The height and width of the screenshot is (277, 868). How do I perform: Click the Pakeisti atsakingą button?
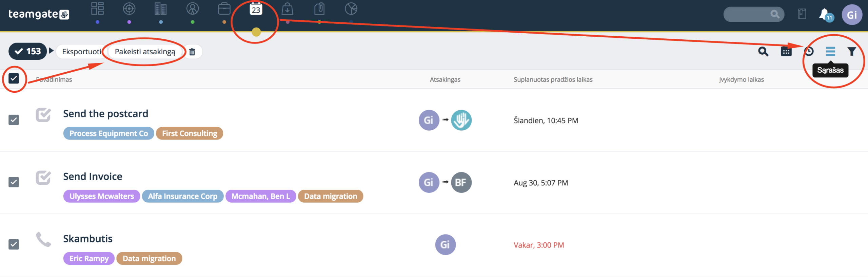click(x=145, y=52)
